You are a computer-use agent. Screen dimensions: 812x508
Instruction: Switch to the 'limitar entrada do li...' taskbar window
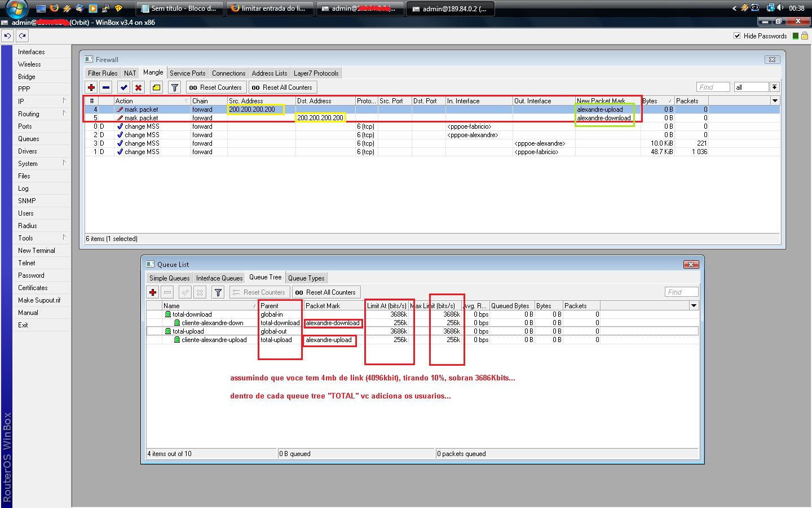point(271,8)
